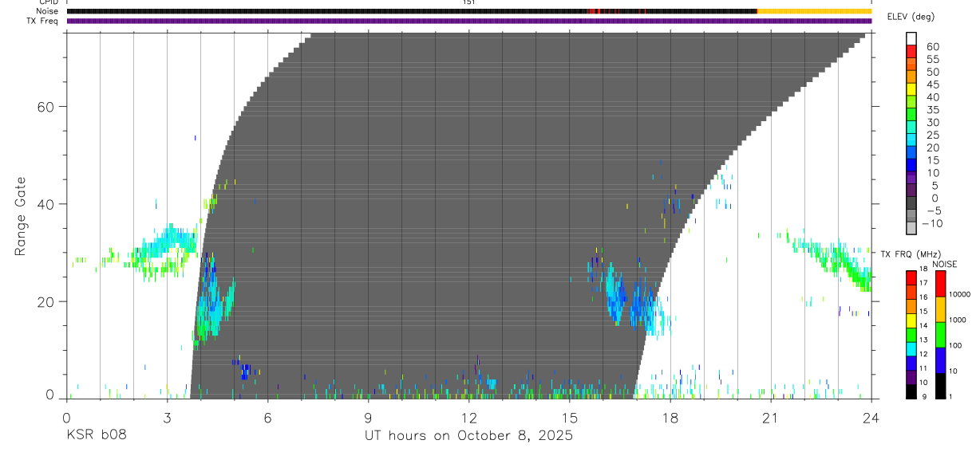Click 'UT hours on October 8, 2025' axis title
This screenshot has height=452, width=980.
tap(468, 436)
